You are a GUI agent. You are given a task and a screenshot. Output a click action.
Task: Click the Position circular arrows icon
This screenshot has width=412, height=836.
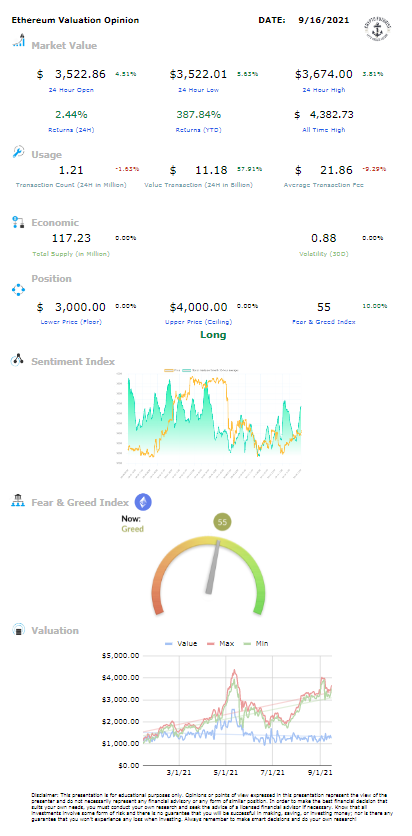19,290
